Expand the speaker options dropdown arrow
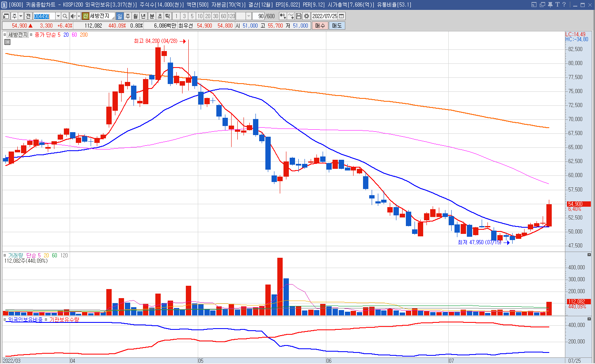Image resolution: width=595 pixels, height=364 pixels. tap(79, 16)
